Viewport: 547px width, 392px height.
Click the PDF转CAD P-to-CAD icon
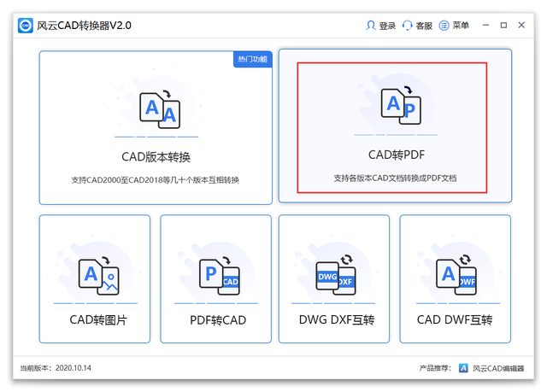[x=220, y=276]
